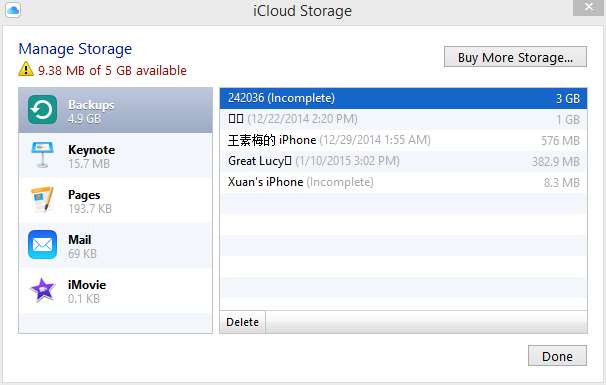Select the iMovie 0.1 KB entry
Screen dimensions: 606x385
tap(115, 291)
